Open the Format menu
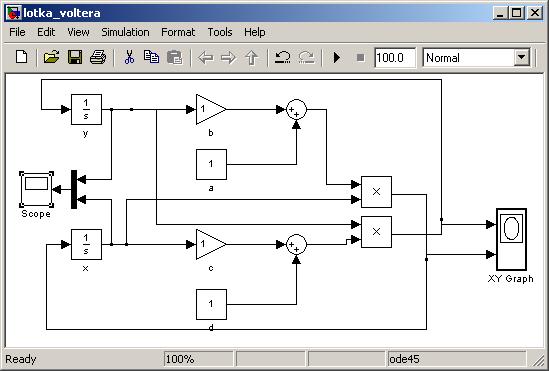549x371 pixels. pyautogui.click(x=178, y=32)
